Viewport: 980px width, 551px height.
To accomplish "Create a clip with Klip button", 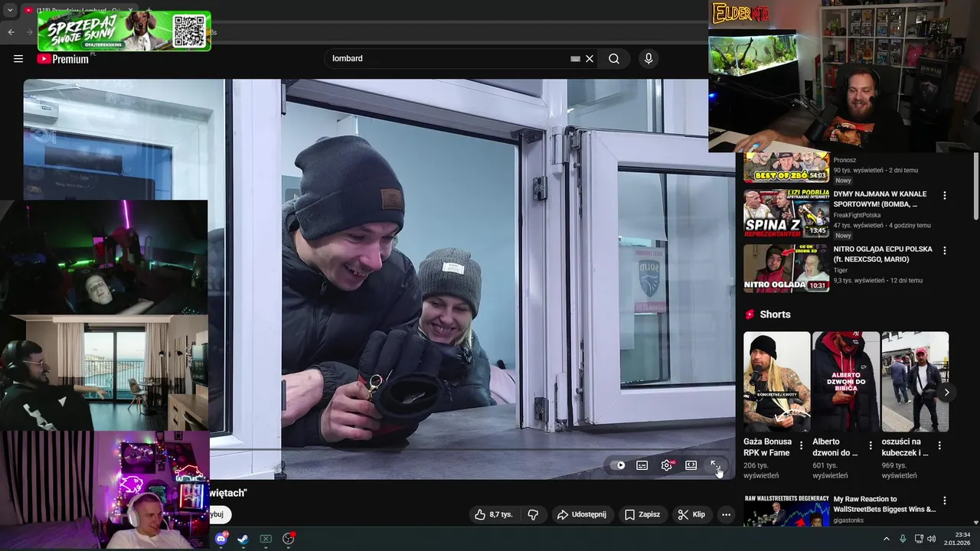I will point(691,514).
